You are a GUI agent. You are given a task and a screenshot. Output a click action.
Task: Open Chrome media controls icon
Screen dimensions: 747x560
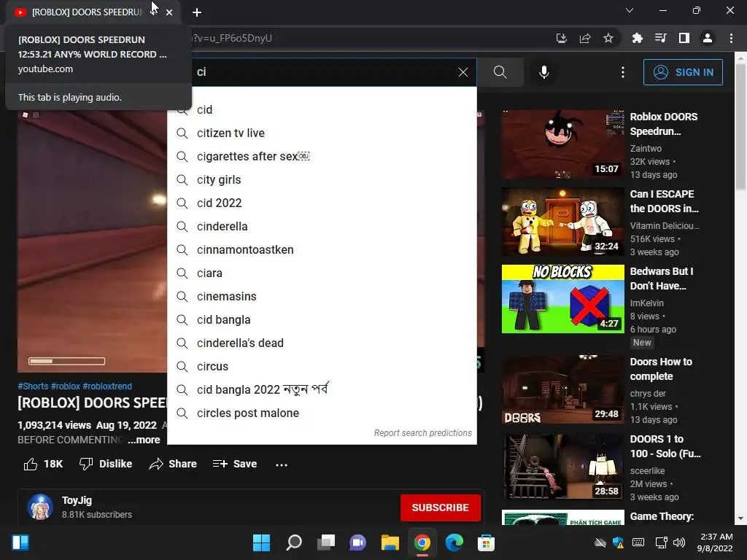[x=660, y=38]
